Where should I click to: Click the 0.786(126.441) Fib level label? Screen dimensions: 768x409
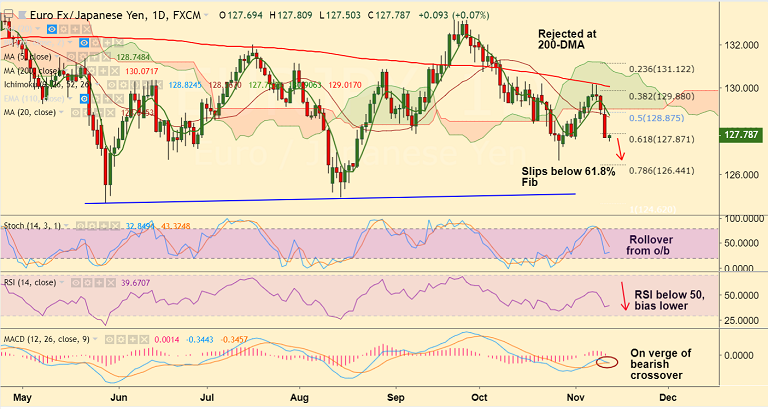(x=662, y=171)
